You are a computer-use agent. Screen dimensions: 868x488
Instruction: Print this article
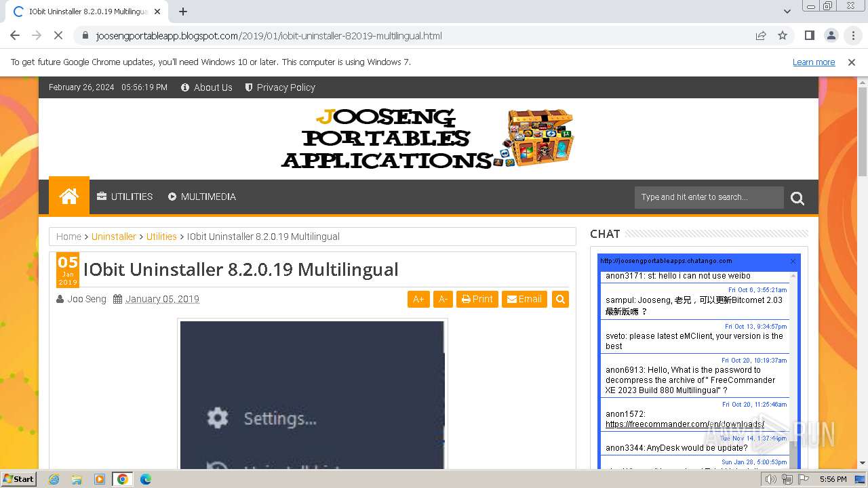coord(477,299)
